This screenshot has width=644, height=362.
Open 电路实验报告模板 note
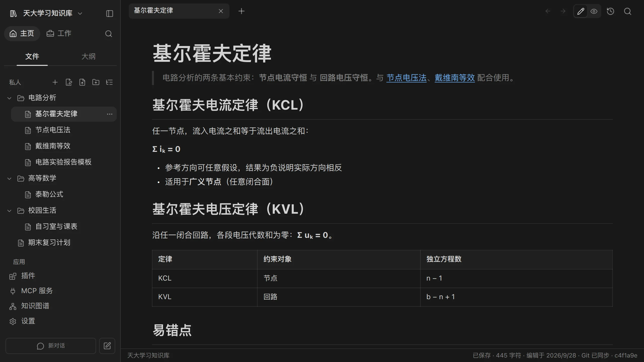click(x=64, y=162)
